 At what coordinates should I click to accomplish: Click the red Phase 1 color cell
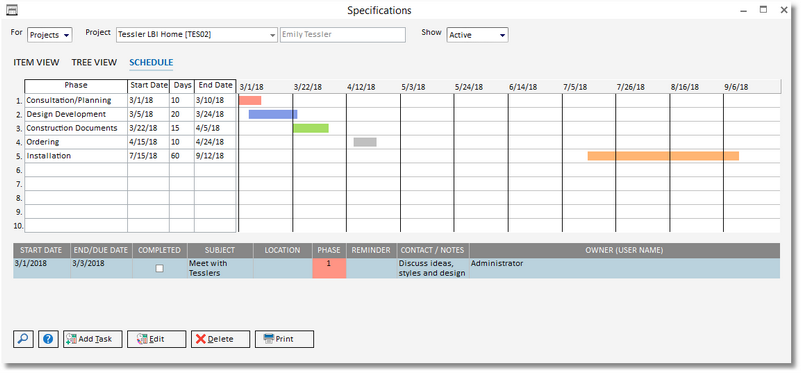[x=329, y=268]
